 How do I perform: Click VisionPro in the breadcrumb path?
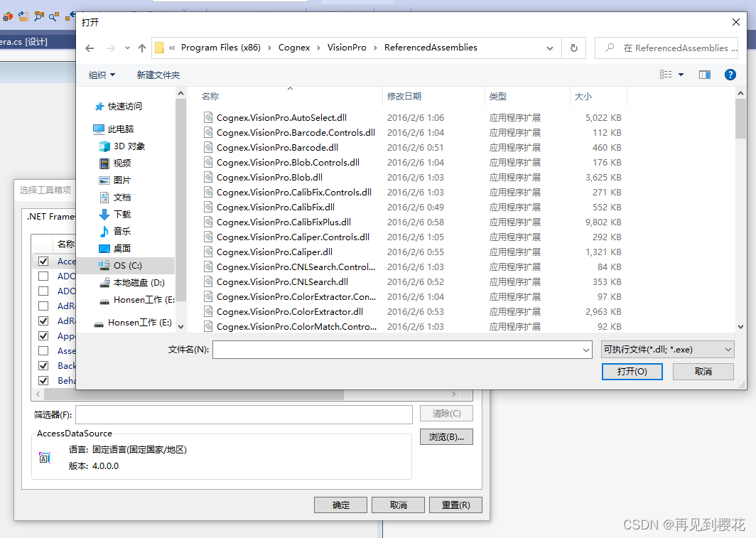(x=347, y=48)
